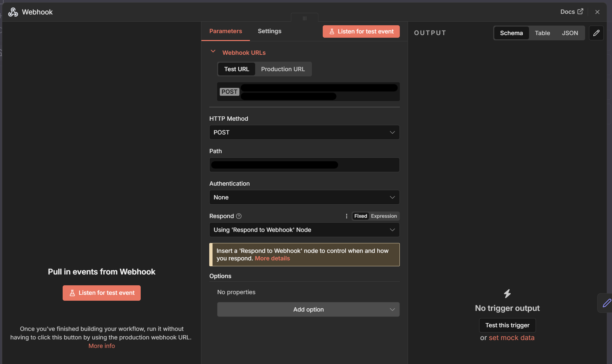Viewport: 612px width, 364px height.
Task: Click the panel drag handle at top
Action: (x=304, y=18)
